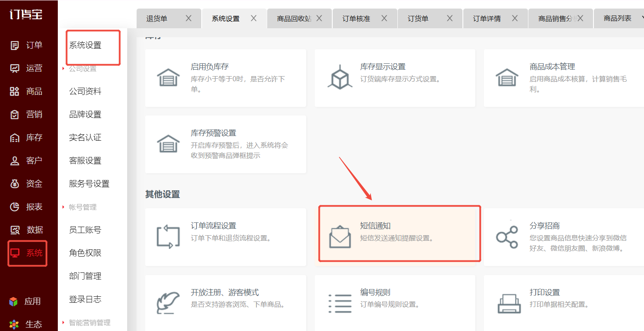Open 实名认证 in the side menu
644x331 pixels.
tap(85, 138)
